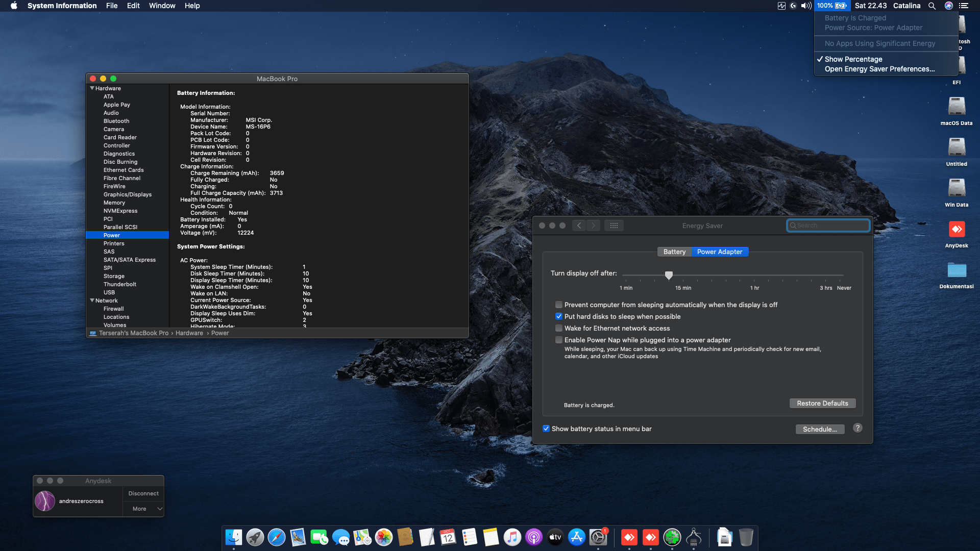Open Contacts from the dock
Screen dimensions: 980x551
click(x=405, y=537)
